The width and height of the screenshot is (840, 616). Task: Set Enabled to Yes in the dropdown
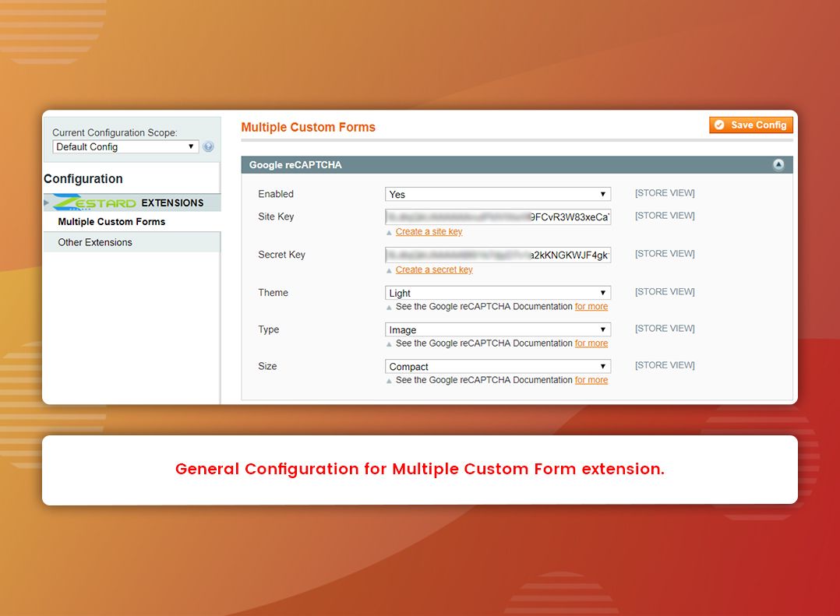[497, 194]
